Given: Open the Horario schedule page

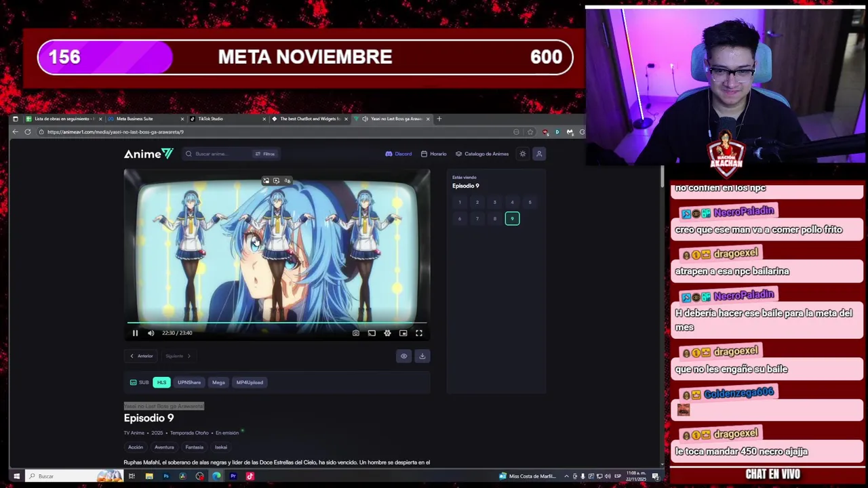Looking at the screenshot, I should click(x=434, y=154).
